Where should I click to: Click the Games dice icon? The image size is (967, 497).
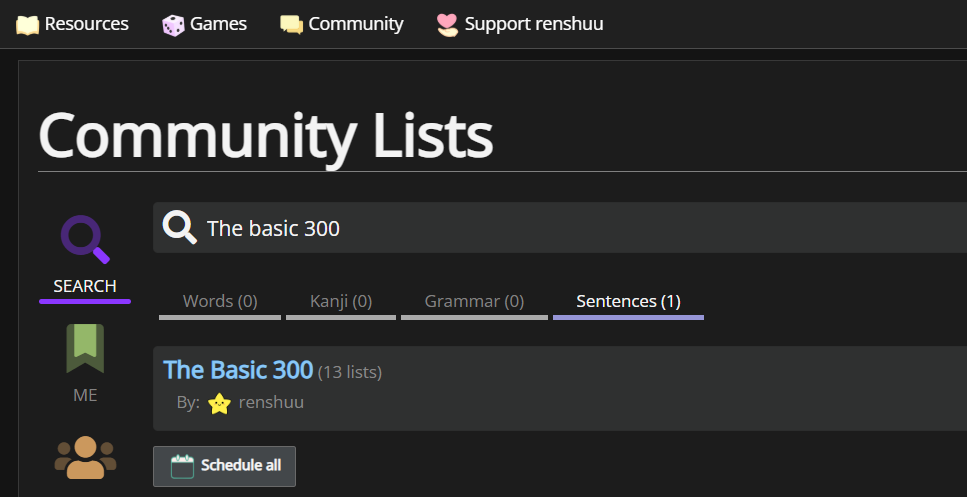tap(173, 25)
